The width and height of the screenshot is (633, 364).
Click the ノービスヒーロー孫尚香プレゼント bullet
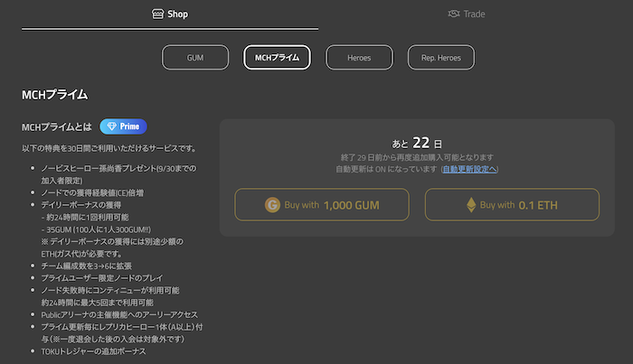118,174
